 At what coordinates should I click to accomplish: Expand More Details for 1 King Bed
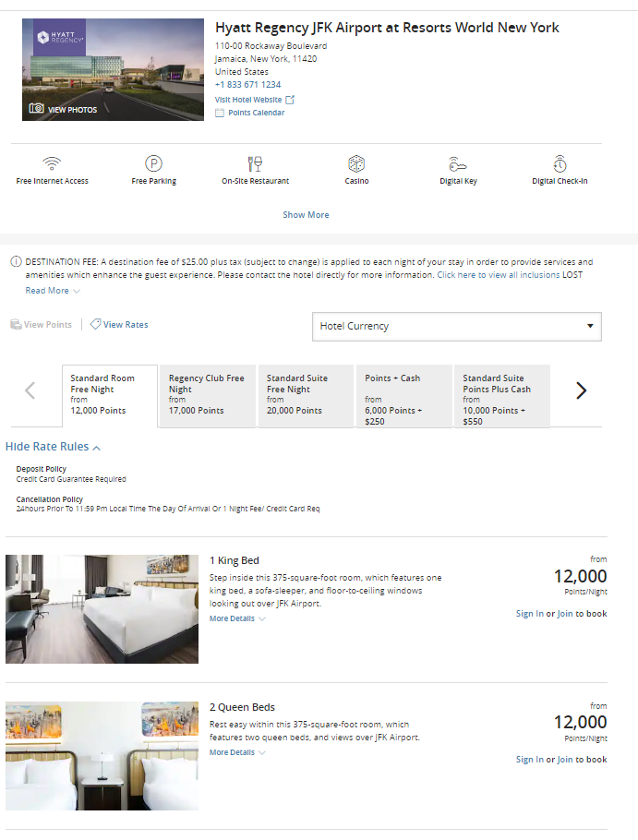tap(237, 618)
